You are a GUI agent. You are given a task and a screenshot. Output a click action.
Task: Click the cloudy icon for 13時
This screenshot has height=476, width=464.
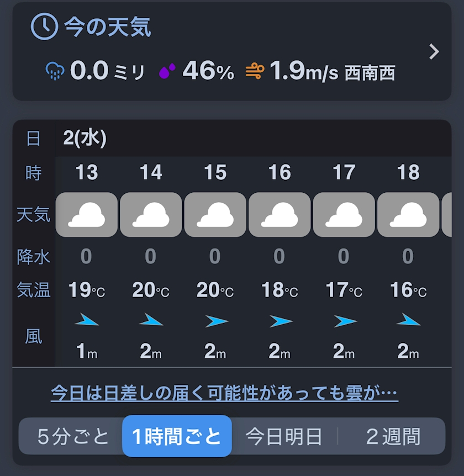coord(87,215)
